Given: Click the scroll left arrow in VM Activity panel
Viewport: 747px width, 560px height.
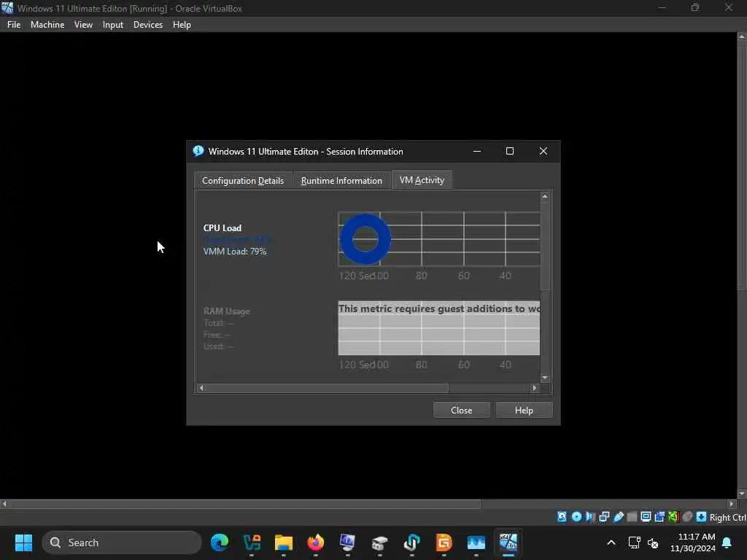Looking at the screenshot, I should coord(201,388).
